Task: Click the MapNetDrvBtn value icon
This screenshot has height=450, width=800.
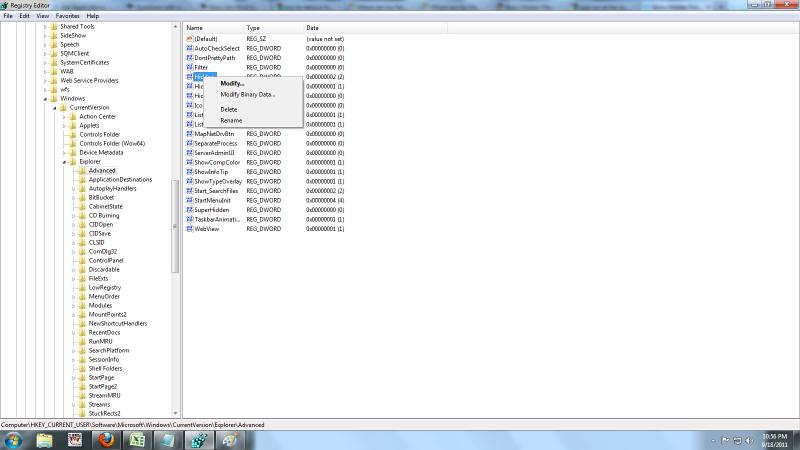Action: point(189,134)
